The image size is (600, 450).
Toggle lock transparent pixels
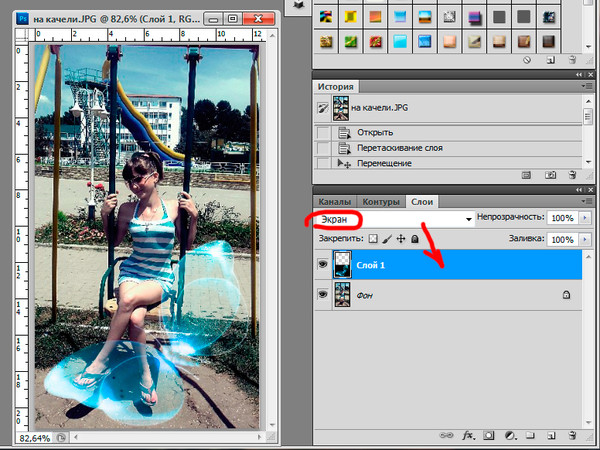click(373, 239)
